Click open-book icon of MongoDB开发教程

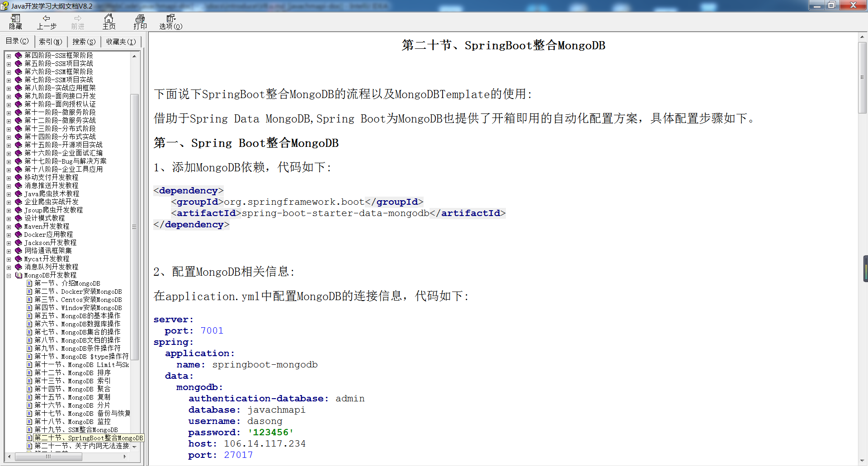[x=19, y=275]
